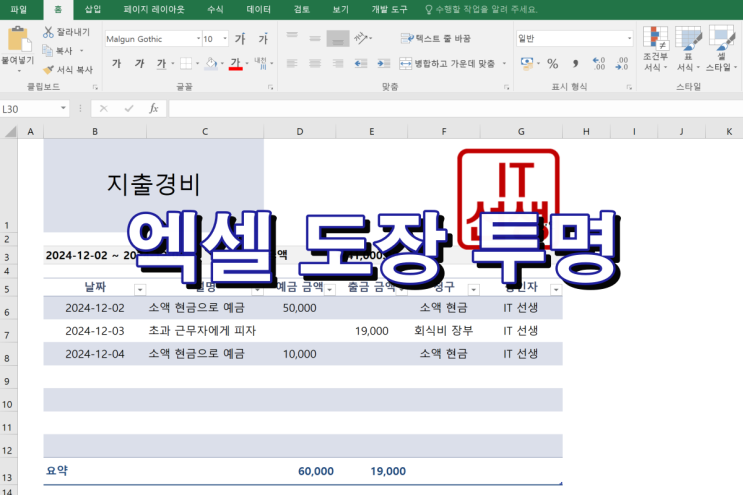Apply the red font color swatch

[235, 64]
